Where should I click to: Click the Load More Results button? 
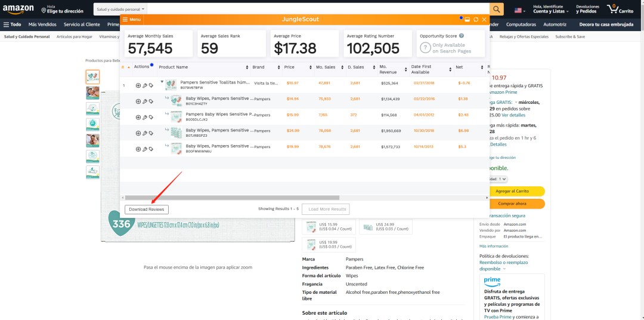point(326,209)
